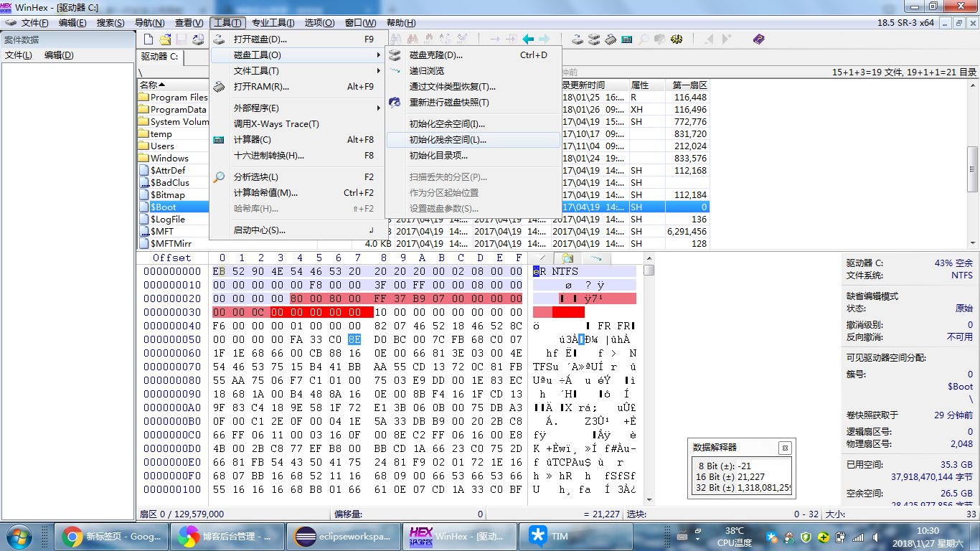Open the 选项(O) menu
980x551 pixels.
[x=319, y=23]
